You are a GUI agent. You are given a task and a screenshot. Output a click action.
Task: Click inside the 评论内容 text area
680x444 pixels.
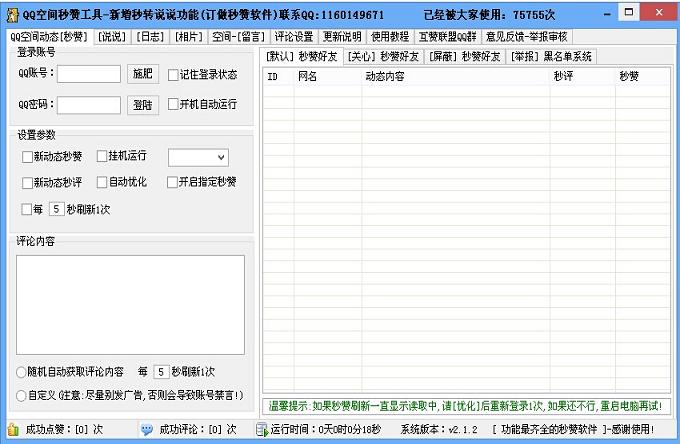pos(130,304)
